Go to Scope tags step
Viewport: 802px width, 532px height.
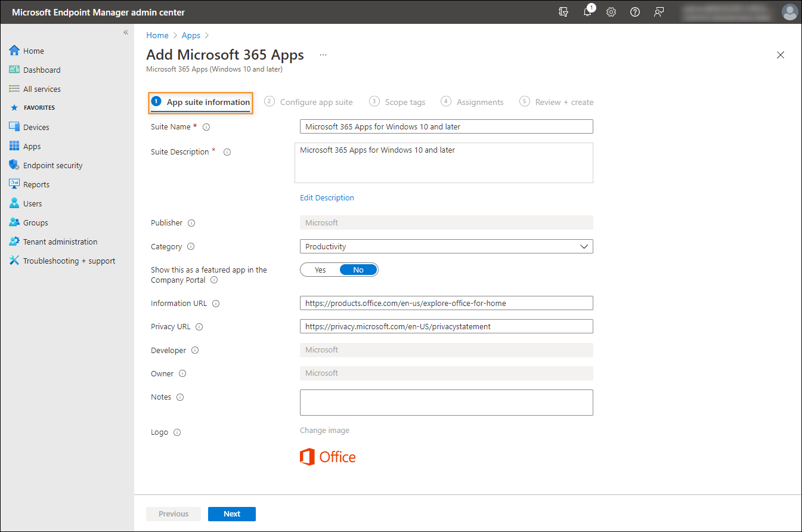pos(398,102)
